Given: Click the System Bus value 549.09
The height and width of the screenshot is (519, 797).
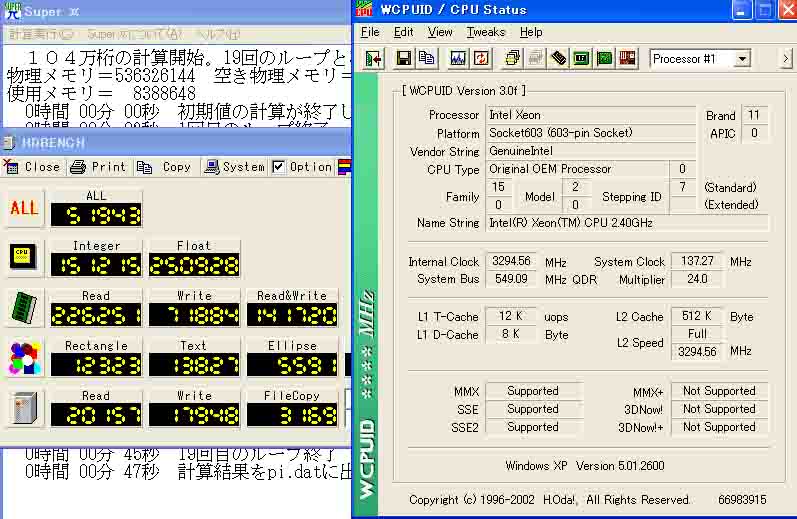Looking at the screenshot, I should click(x=511, y=279).
